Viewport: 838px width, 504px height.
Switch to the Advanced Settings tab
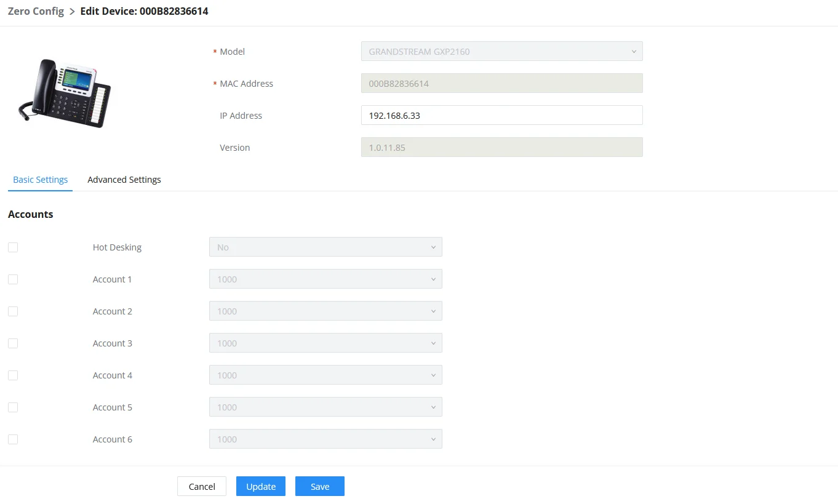124,180
